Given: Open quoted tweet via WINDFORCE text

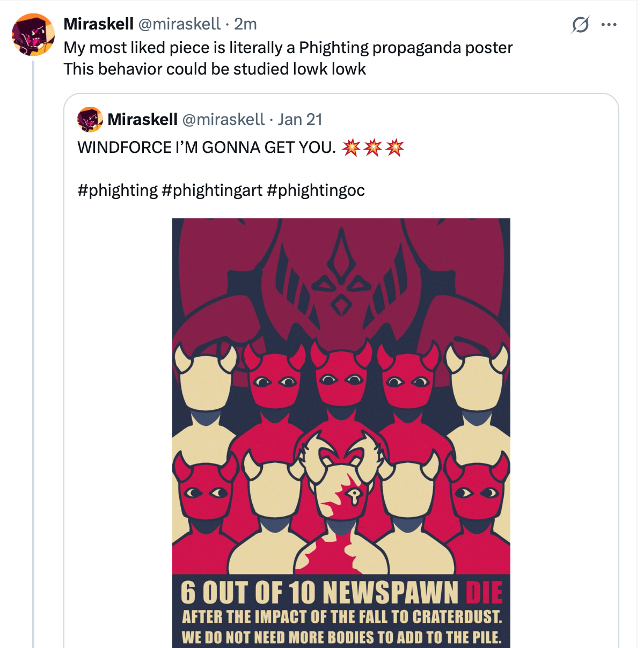Looking at the screenshot, I should point(207,147).
